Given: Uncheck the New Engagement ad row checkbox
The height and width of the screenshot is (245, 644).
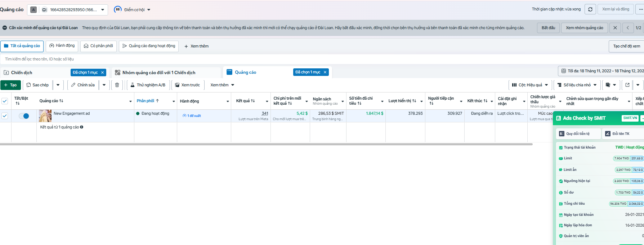Looking at the screenshot, I should click(x=5, y=116).
